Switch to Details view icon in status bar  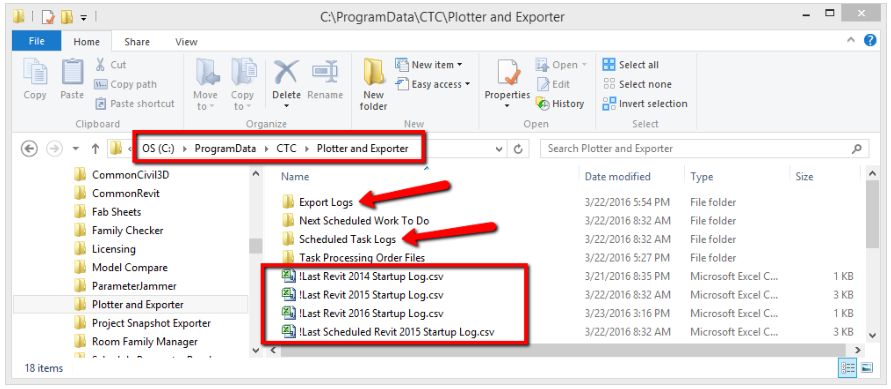846,368
